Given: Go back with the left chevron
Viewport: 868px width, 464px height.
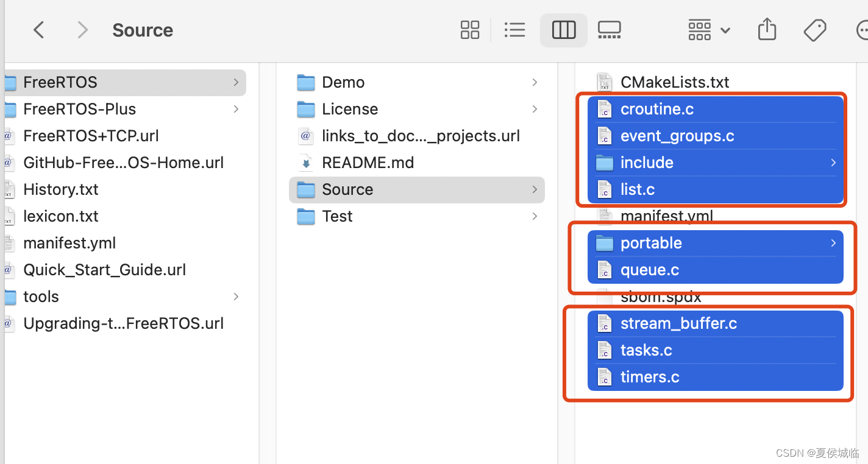Looking at the screenshot, I should pyautogui.click(x=39, y=30).
